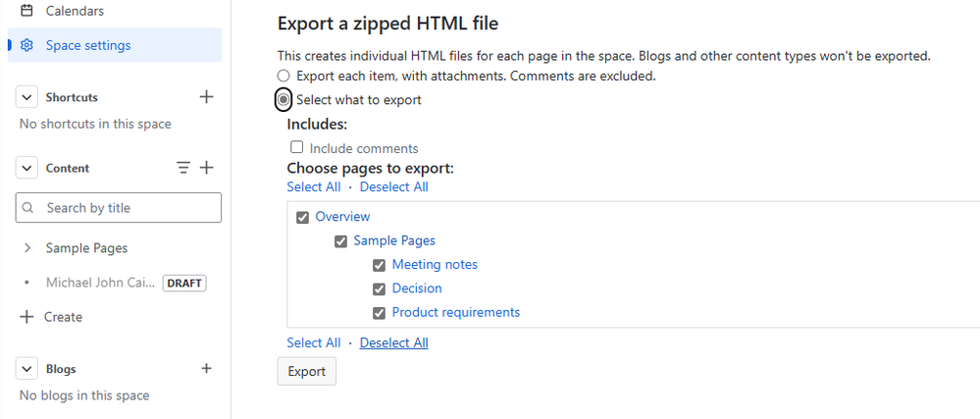This screenshot has width=980, height=419.
Task: Expand the Sample Pages tree item
Action: coord(26,248)
